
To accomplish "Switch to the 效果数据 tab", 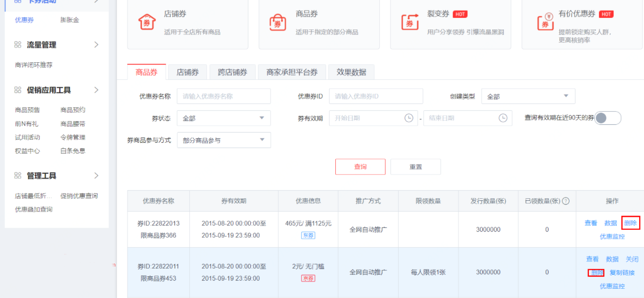I will pyautogui.click(x=351, y=72).
